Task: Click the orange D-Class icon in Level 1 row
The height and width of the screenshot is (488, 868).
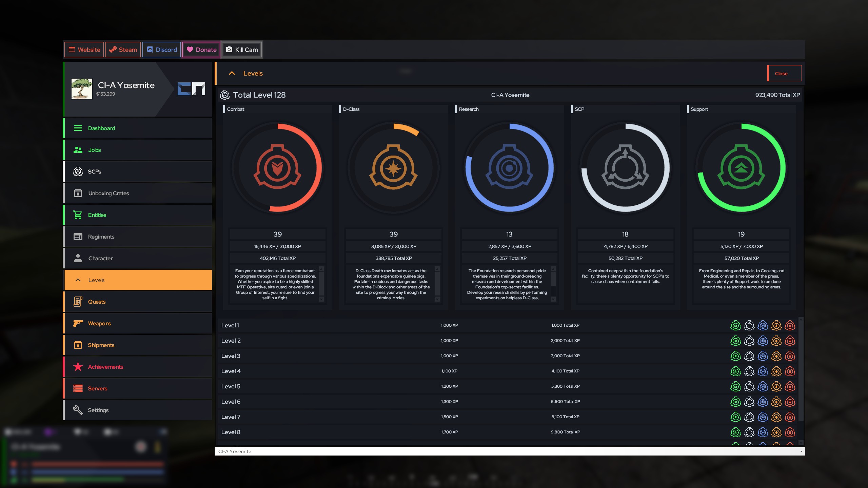Action: pos(776,325)
